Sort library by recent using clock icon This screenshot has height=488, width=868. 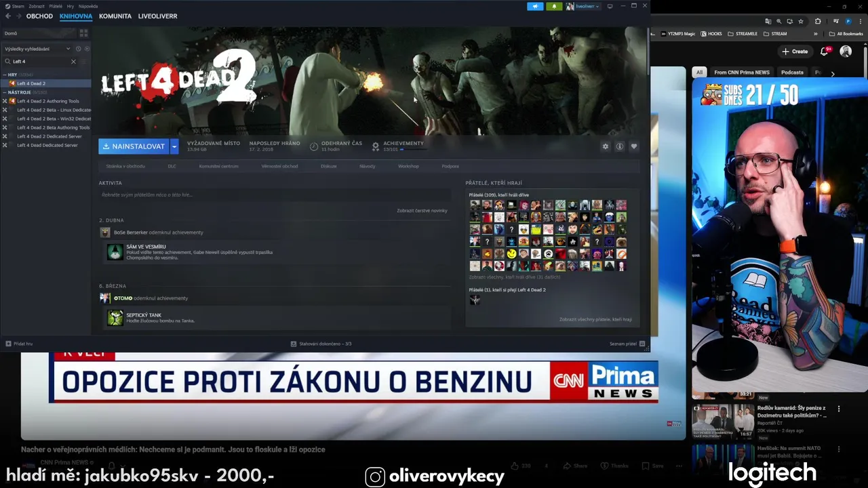point(79,49)
